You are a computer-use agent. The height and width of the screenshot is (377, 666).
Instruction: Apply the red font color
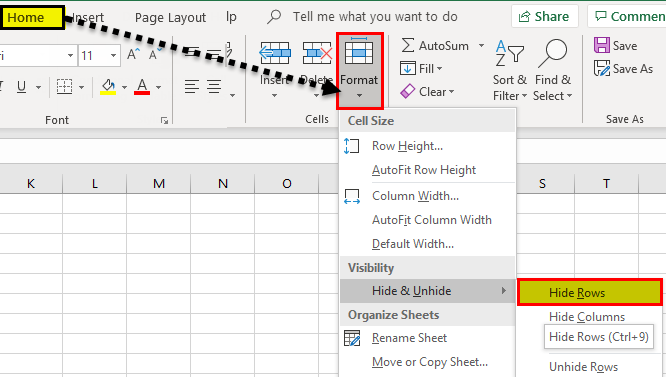coord(142,87)
